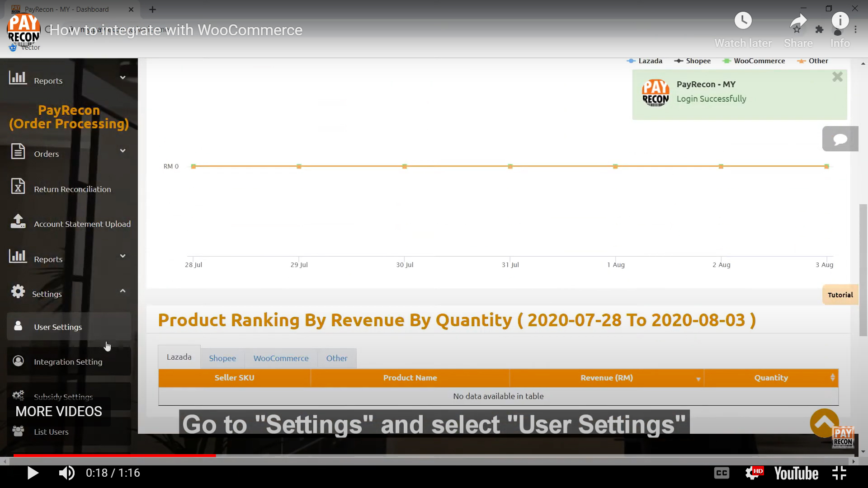Toggle WooCommerce series in chart legend

(753, 61)
